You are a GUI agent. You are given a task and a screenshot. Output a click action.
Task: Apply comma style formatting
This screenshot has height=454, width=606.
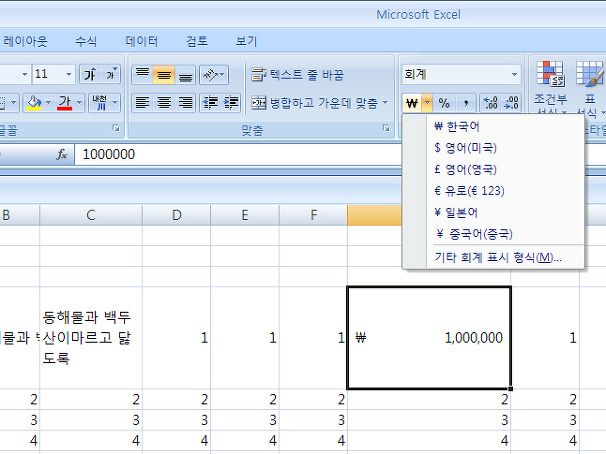click(x=466, y=103)
